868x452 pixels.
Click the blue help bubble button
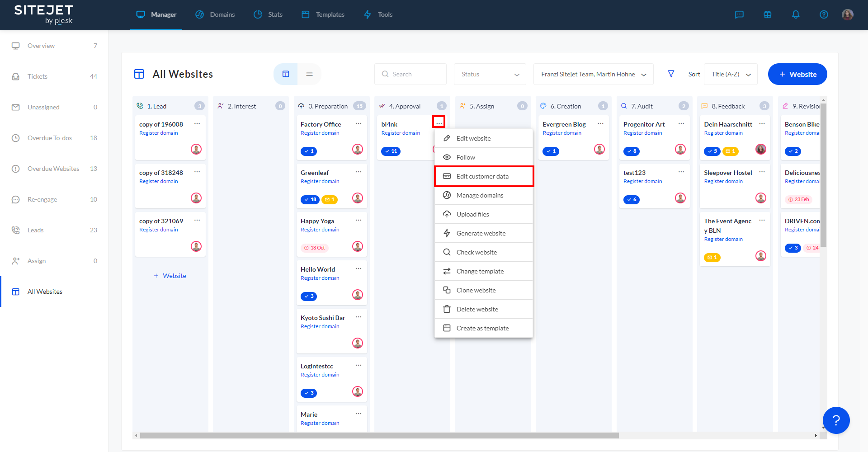(836, 420)
